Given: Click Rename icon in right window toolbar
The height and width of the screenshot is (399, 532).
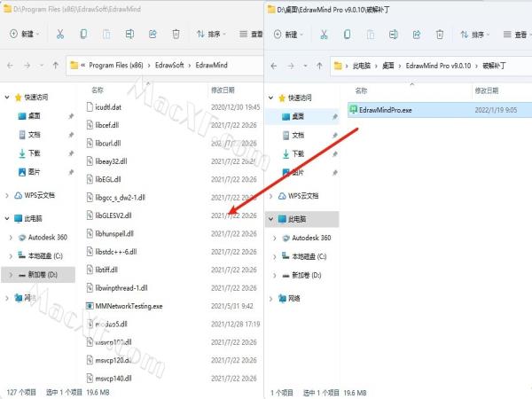Looking at the screenshot, I should (393, 35).
